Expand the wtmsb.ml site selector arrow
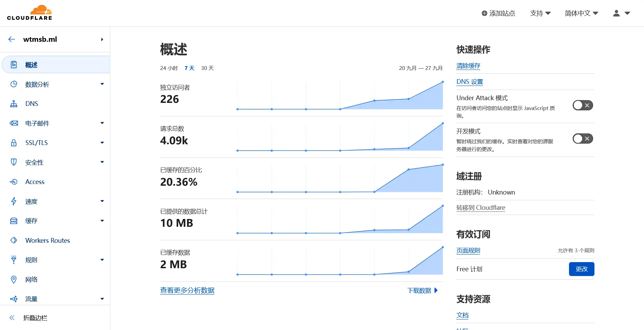Screen dimensions: 644x330 click(102, 39)
